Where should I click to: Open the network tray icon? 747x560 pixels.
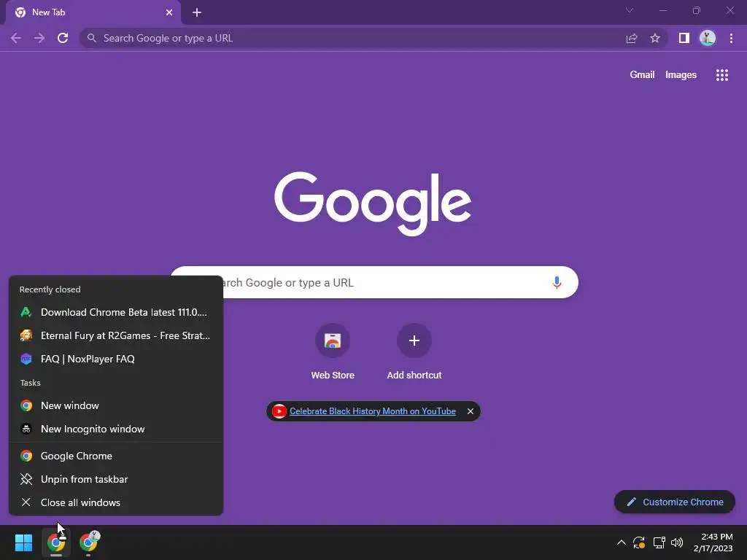coord(659,542)
